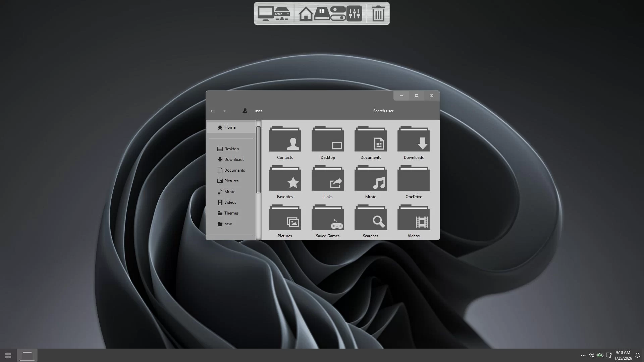Open the Windows Start button

click(x=8, y=355)
